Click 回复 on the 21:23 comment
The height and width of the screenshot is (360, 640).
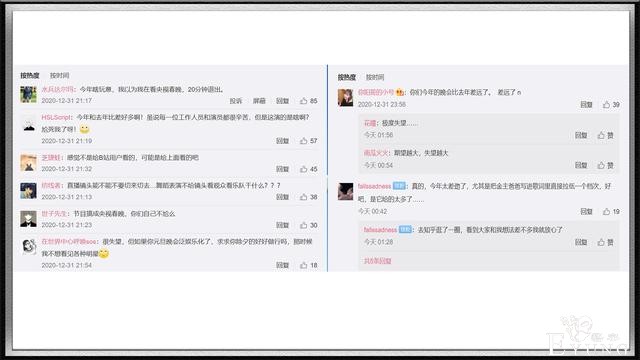point(282,225)
